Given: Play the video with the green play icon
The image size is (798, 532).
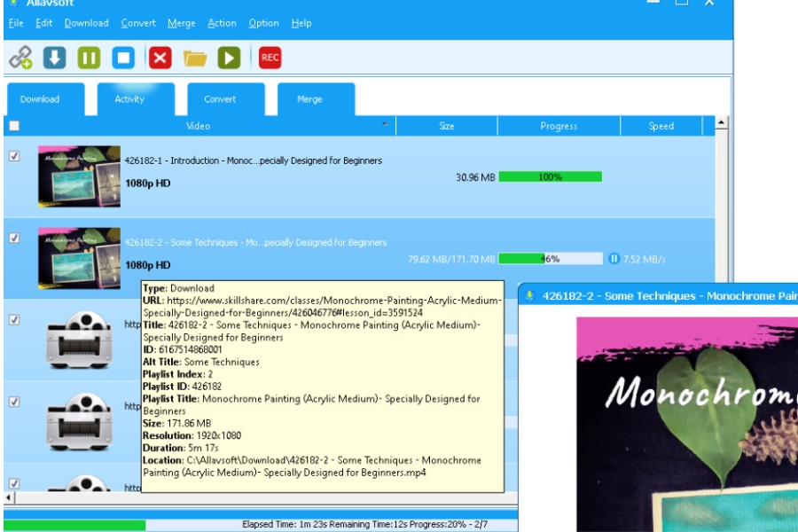Looking at the screenshot, I should coord(229,58).
